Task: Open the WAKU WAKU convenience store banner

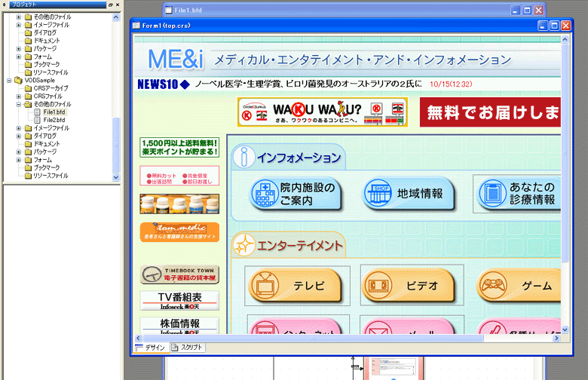Action: pos(323,112)
